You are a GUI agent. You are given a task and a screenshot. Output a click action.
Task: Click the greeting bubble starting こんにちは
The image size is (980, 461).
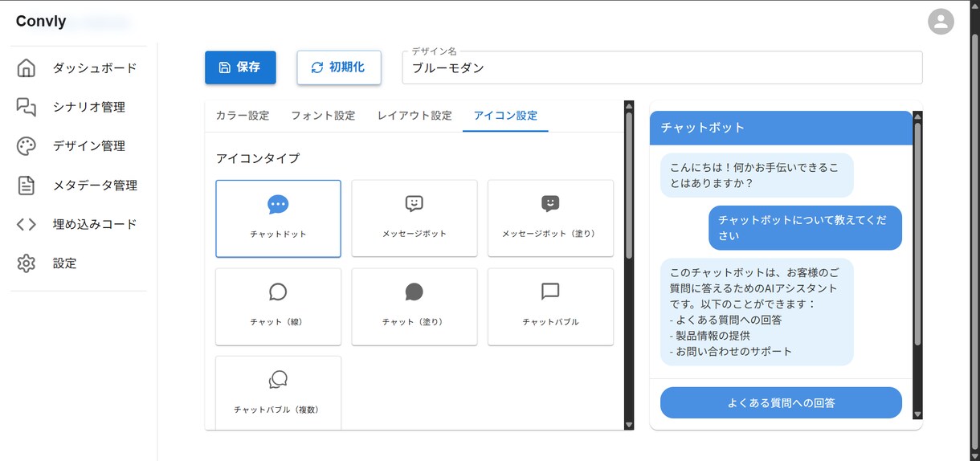click(x=757, y=175)
